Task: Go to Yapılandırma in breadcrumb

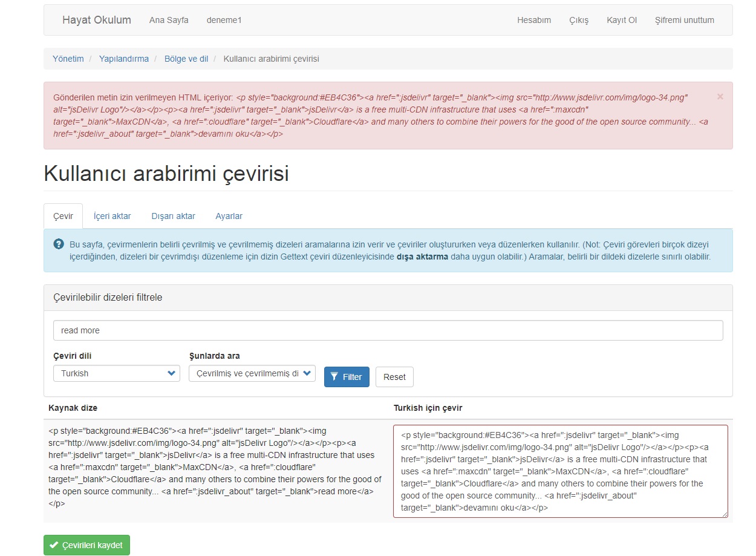Action: (x=124, y=59)
